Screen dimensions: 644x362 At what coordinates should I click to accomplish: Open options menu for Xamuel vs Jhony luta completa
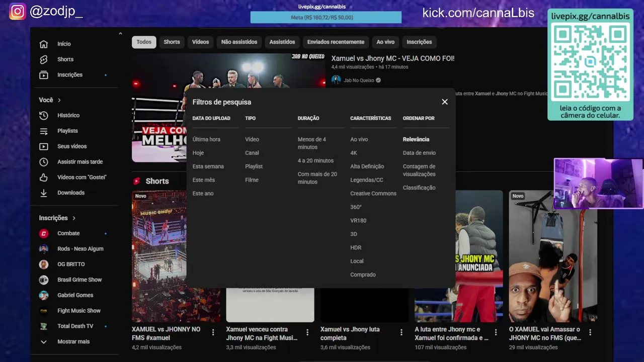pos(401,332)
